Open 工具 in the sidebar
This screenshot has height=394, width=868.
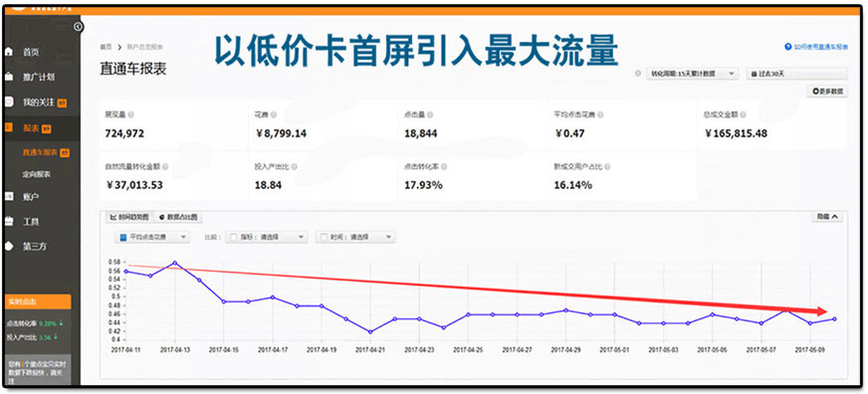(x=31, y=221)
